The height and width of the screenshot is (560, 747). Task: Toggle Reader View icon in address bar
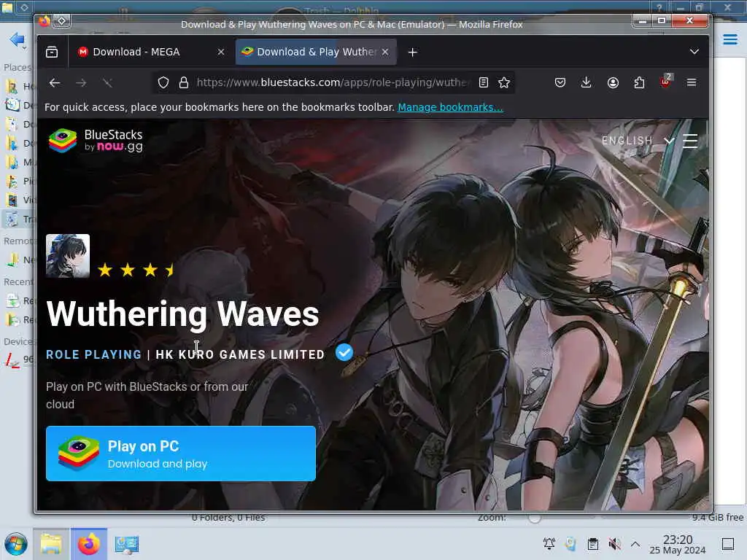484,83
